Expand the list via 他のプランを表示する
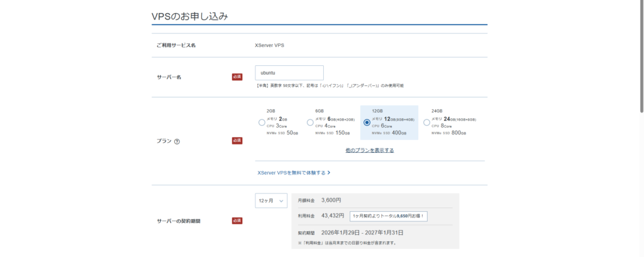This screenshot has width=644, height=257. [370, 151]
